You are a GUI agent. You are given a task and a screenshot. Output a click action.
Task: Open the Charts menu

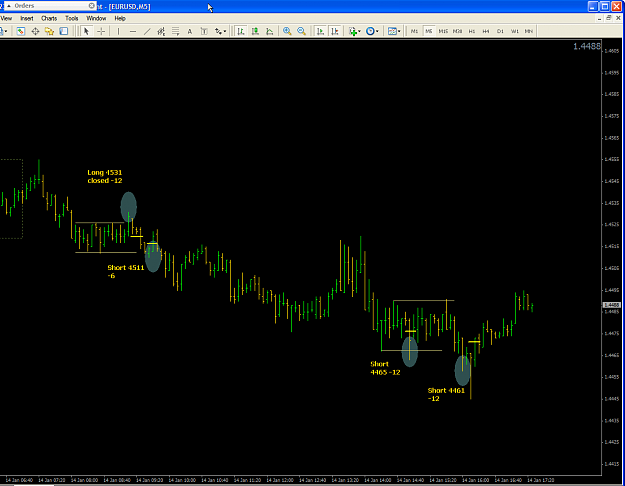tap(49, 18)
